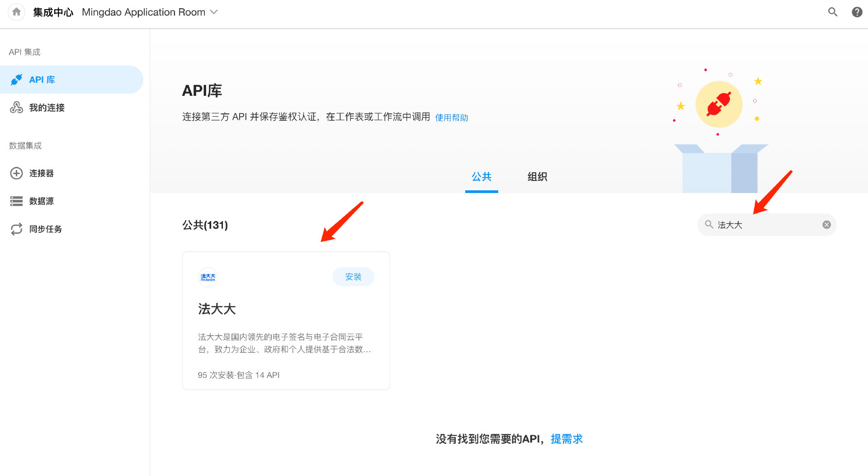Click the 95 次安装·包含 14 API text
The width and height of the screenshot is (868, 476).
point(239,375)
